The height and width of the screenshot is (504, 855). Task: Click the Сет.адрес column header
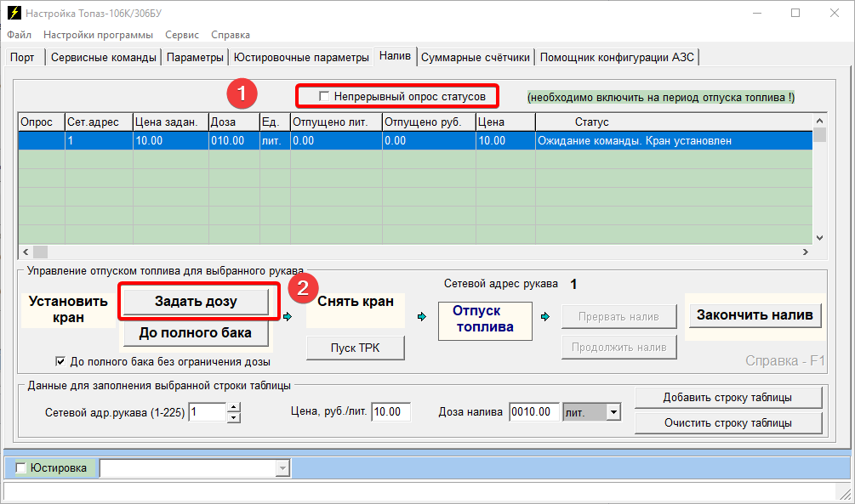pos(100,122)
